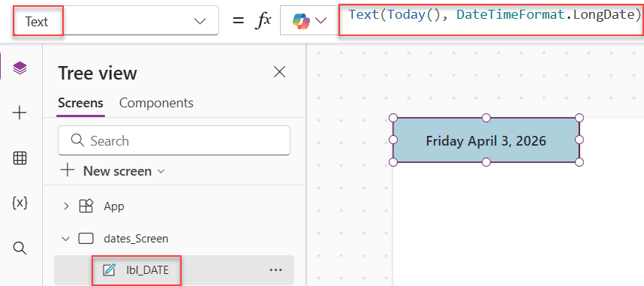Switch to the Components tab

click(x=156, y=103)
